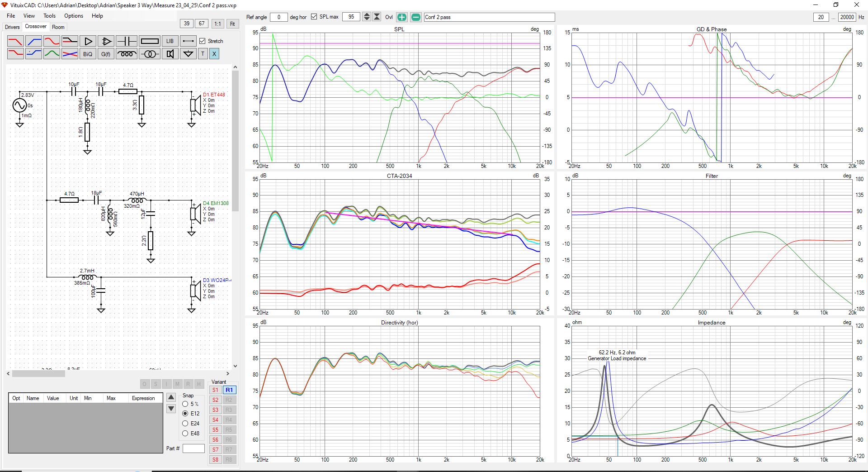This screenshot has width=868, height=472.
Task: Add the blue high-shelf filter block
Action: 33,54
